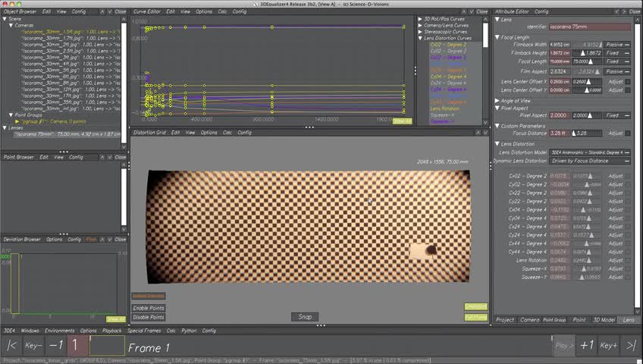Toggle Adjust checkbox for Lens Center Offset X

click(628, 82)
